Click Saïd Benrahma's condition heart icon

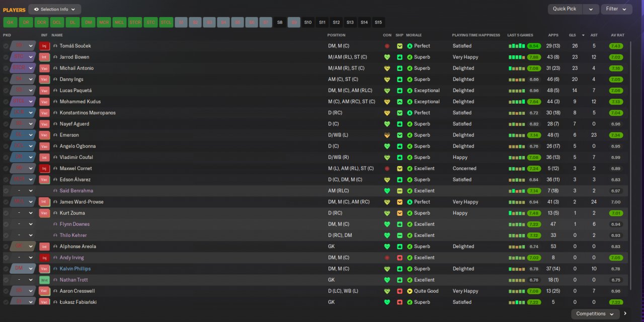(387, 191)
